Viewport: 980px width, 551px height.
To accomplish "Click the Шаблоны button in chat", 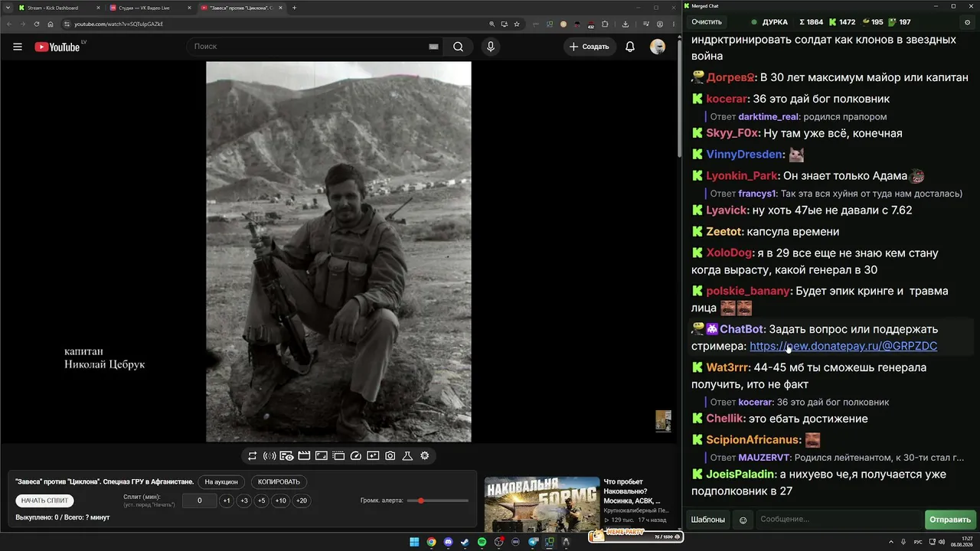I will point(708,520).
